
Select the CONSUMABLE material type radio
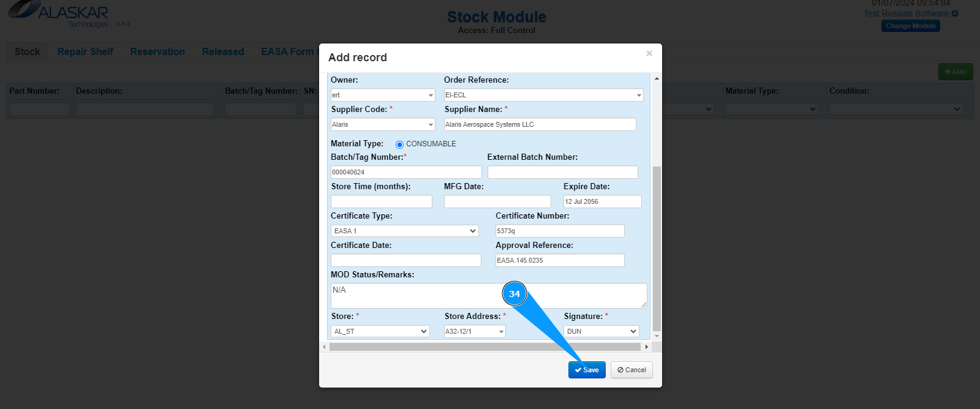pos(399,144)
